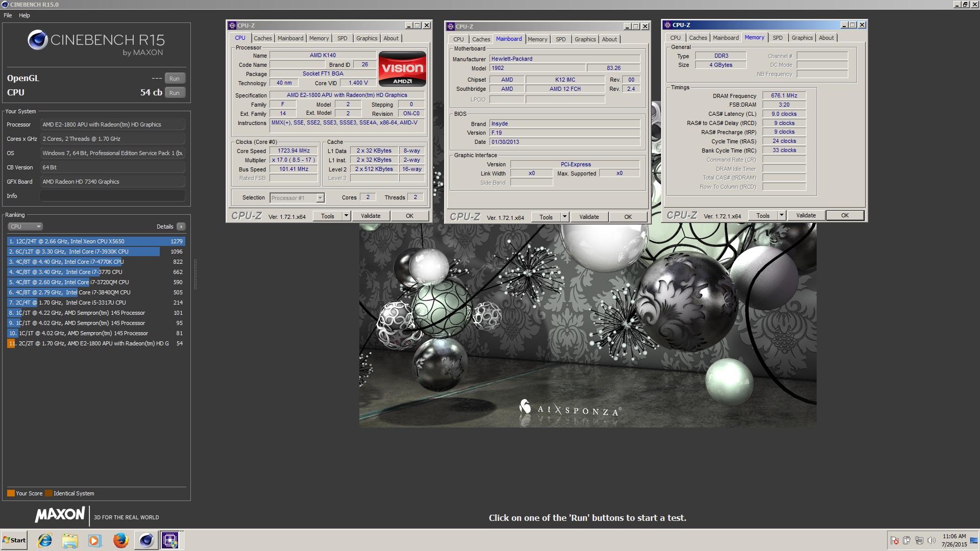
Task: Open About tab in Memory CPU-Z window
Action: point(826,38)
